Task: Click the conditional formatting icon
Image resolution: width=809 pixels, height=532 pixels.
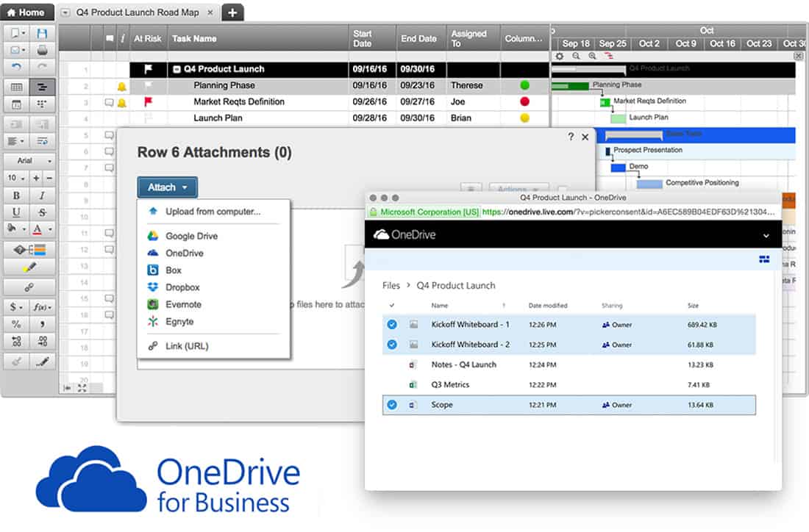Action: 29,250
